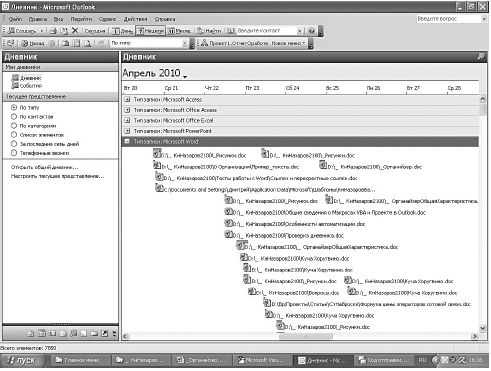The height and width of the screenshot is (371, 491).
Task: Click the Word icon of the Особенности автоматизации.doc entry
Action: (228, 223)
